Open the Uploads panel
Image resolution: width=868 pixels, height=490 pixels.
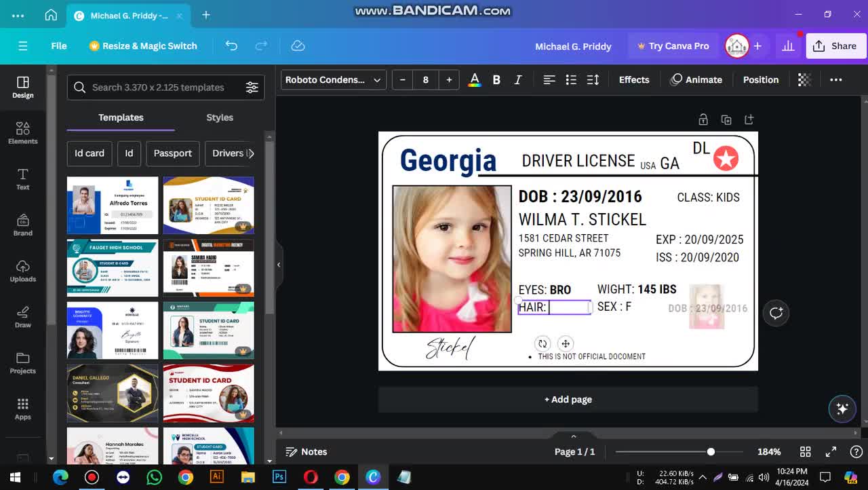(x=22, y=271)
